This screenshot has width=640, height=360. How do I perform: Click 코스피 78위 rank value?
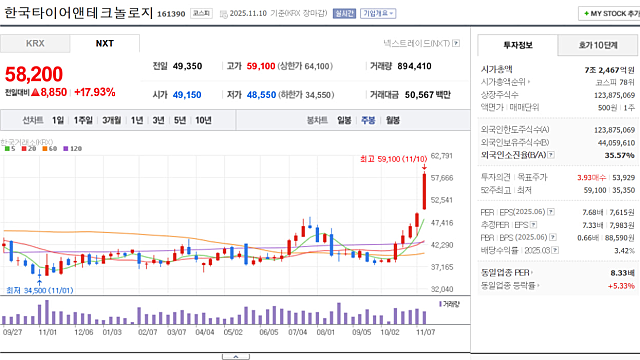point(615,82)
